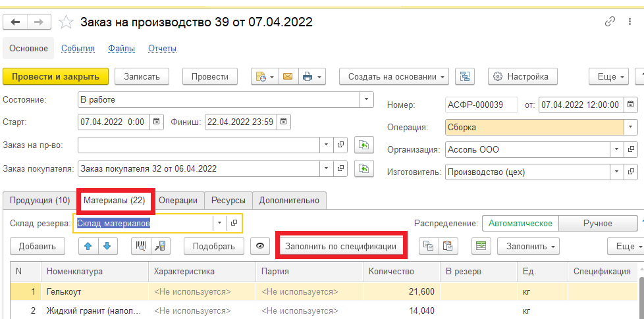The image size is (644, 319).
Task: Select Автоматическое distribution mode
Action: click(520, 224)
